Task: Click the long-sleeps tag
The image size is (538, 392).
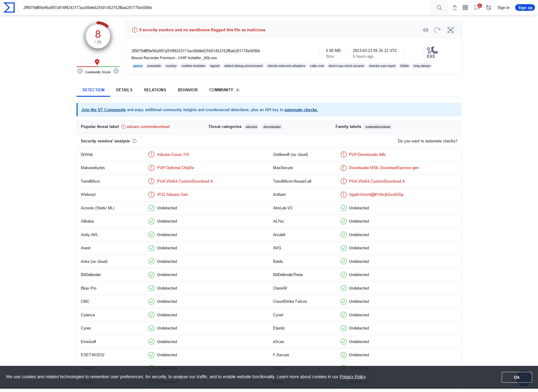Action: coord(422,66)
